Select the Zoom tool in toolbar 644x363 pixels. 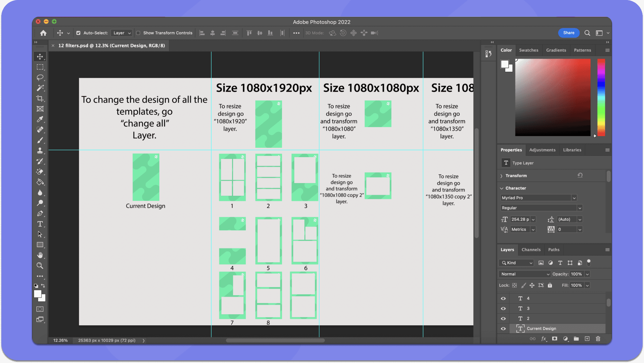pyautogui.click(x=40, y=266)
